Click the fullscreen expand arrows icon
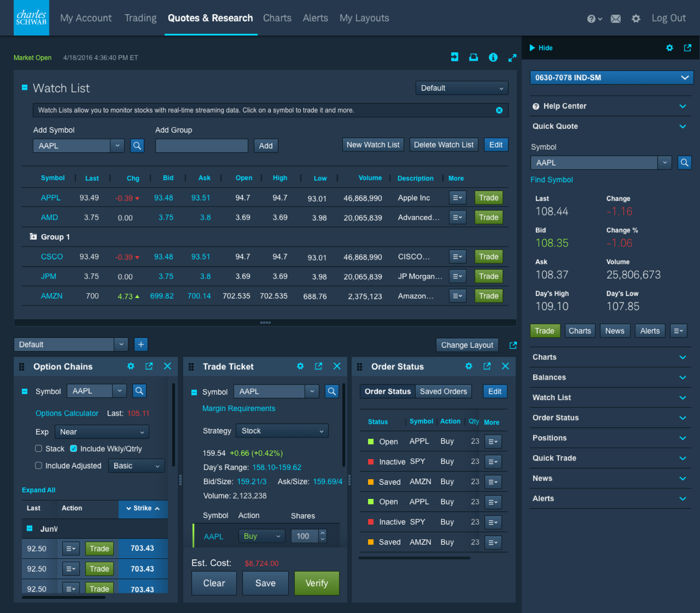The image size is (700, 613). 512,57
